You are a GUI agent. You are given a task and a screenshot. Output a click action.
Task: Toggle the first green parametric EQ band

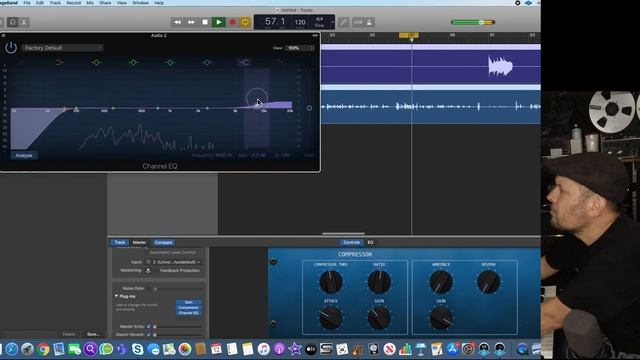point(96,62)
